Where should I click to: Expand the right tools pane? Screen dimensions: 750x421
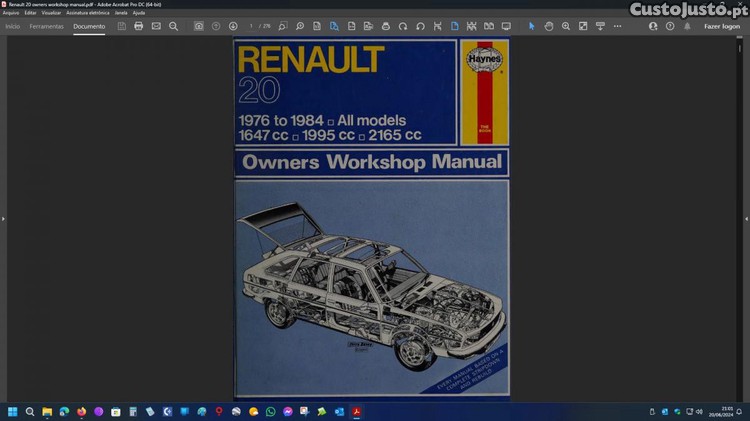pyautogui.click(x=746, y=218)
